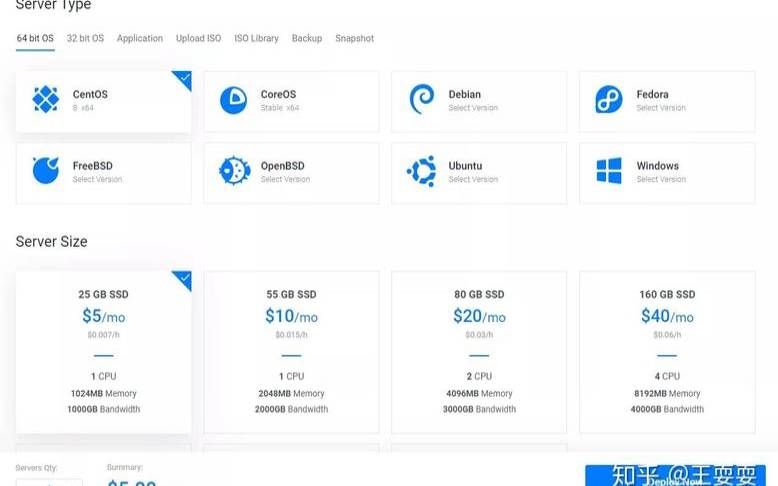Image resolution: width=778 pixels, height=486 pixels.
Task: Choose the Fedora logo icon
Action: click(609, 100)
